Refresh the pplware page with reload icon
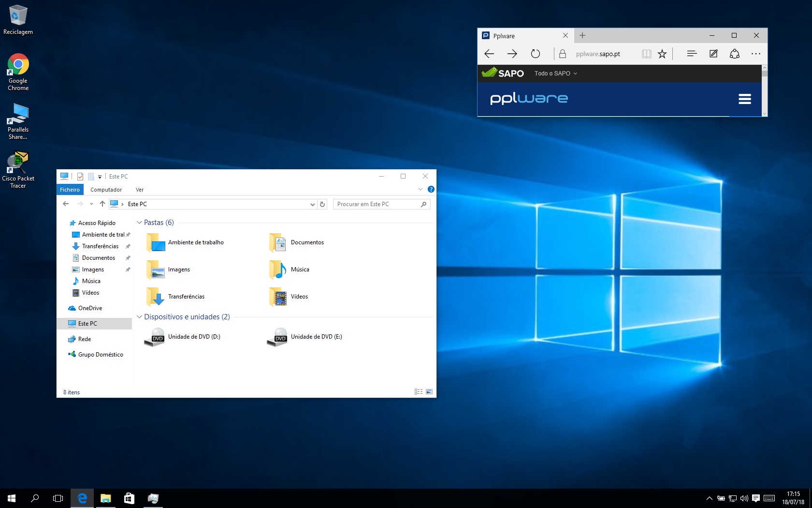This screenshot has height=508, width=812. click(535, 54)
